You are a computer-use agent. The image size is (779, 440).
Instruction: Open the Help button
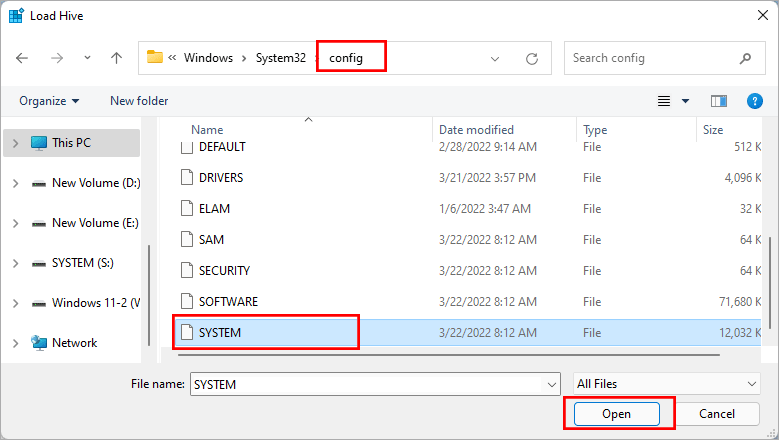(x=755, y=101)
